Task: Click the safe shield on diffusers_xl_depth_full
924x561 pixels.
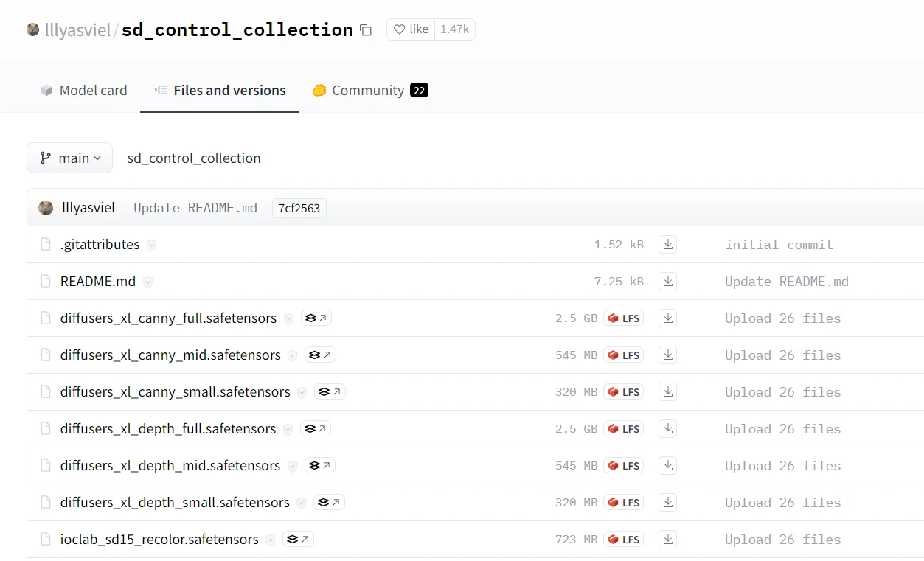Action: [288, 430]
